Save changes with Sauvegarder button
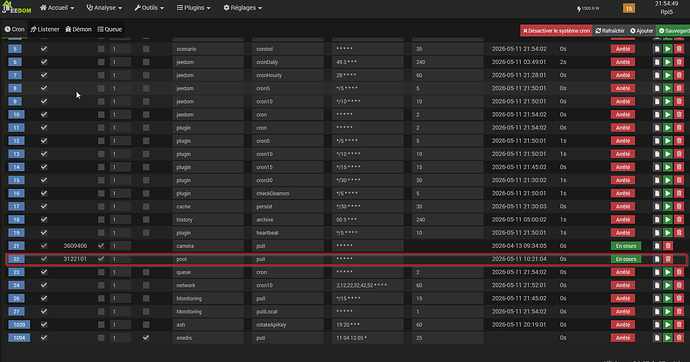690x362 pixels. click(673, 31)
